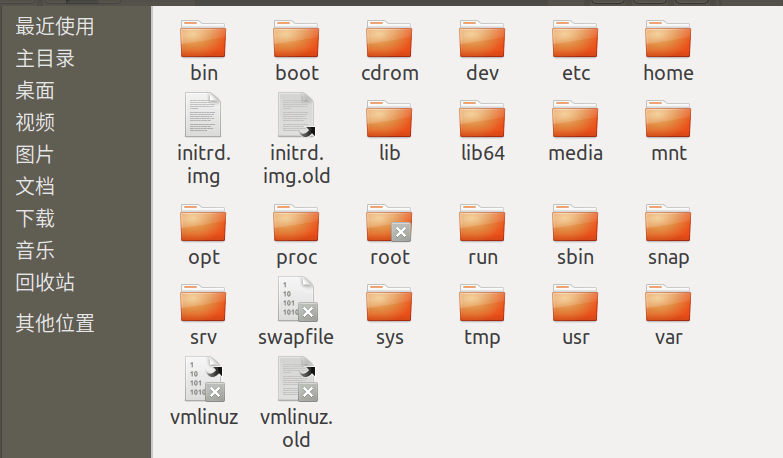Open the 桌面 sidebar location
Image resolution: width=783 pixels, height=458 pixels.
click(x=35, y=90)
